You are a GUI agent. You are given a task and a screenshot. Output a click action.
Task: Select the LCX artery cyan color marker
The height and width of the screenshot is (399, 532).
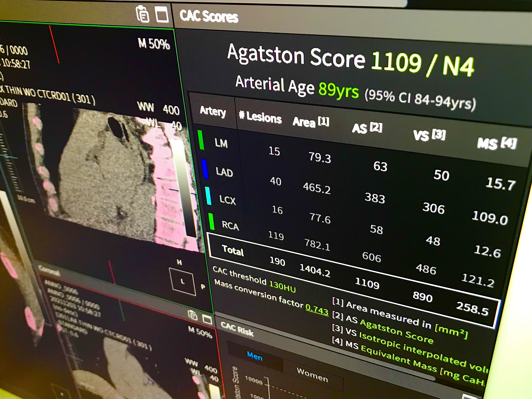(x=208, y=196)
